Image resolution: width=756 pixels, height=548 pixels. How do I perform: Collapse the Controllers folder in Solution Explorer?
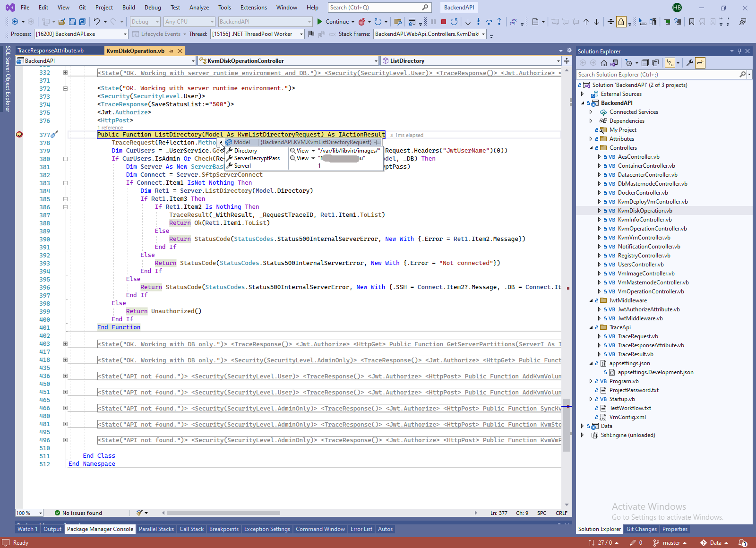click(x=591, y=148)
